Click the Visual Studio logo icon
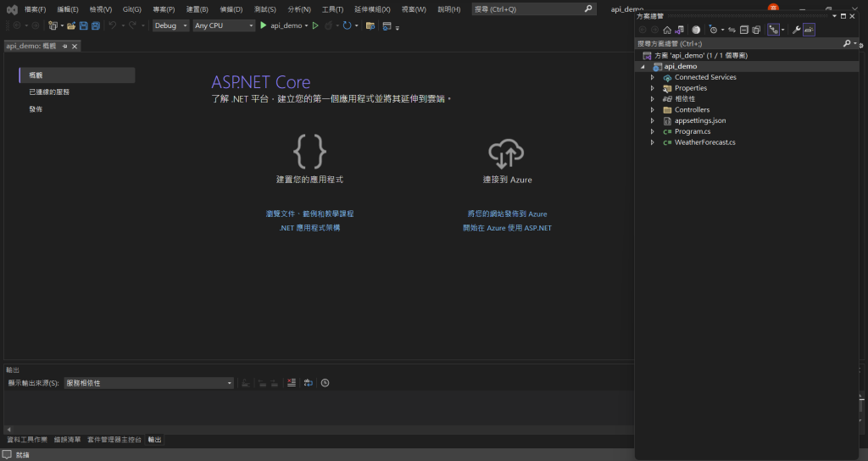 click(12, 9)
